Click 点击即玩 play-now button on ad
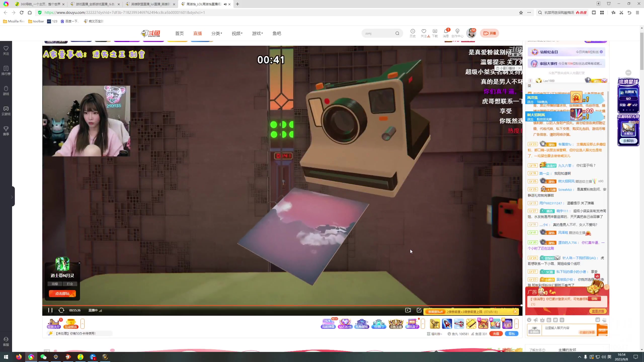This screenshot has height=362, width=644. 62,293
